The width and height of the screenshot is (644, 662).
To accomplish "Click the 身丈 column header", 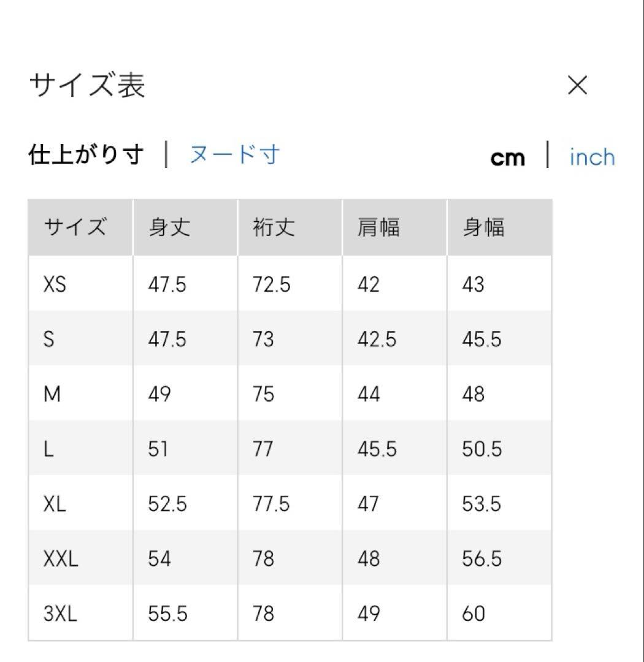I will coord(169,227).
